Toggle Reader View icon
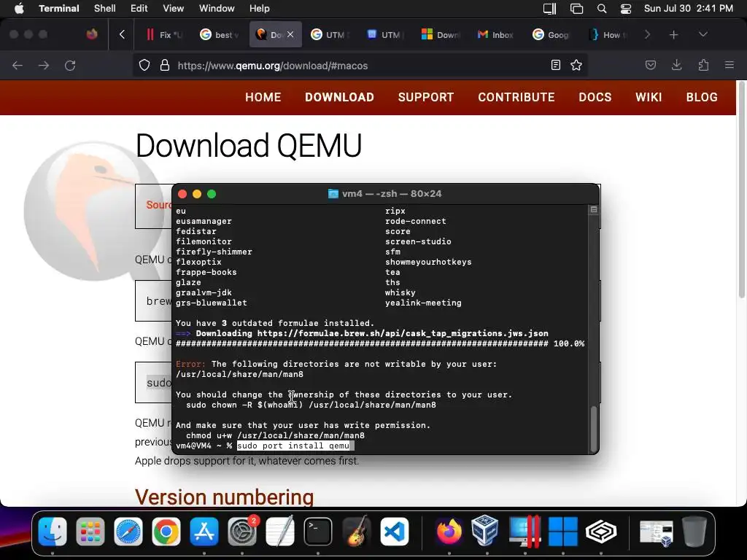 [x=555, y=65]
